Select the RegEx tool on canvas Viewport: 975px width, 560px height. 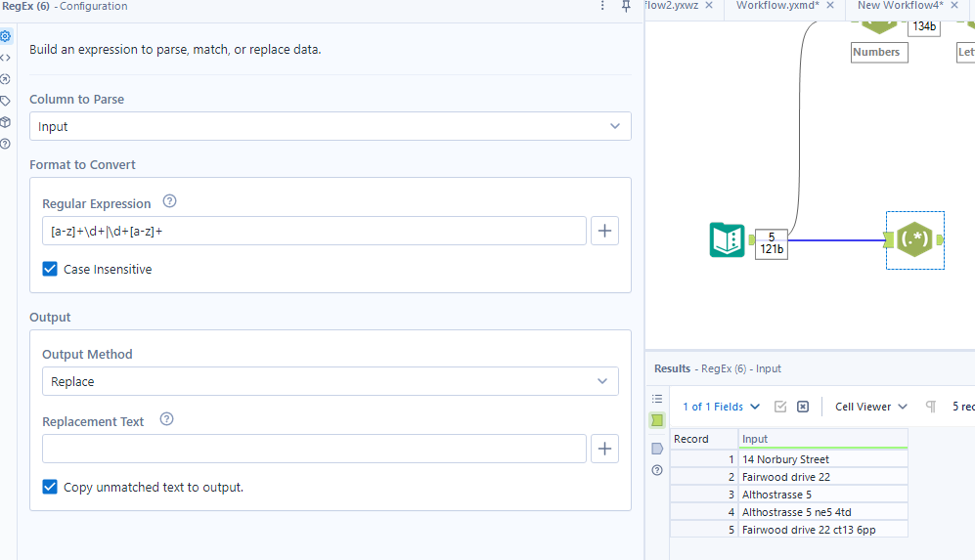(x=914, y=239)
